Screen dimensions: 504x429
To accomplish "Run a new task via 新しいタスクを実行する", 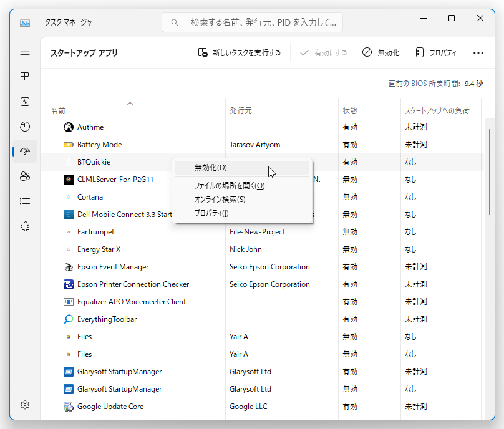I will tap(240, 53).
